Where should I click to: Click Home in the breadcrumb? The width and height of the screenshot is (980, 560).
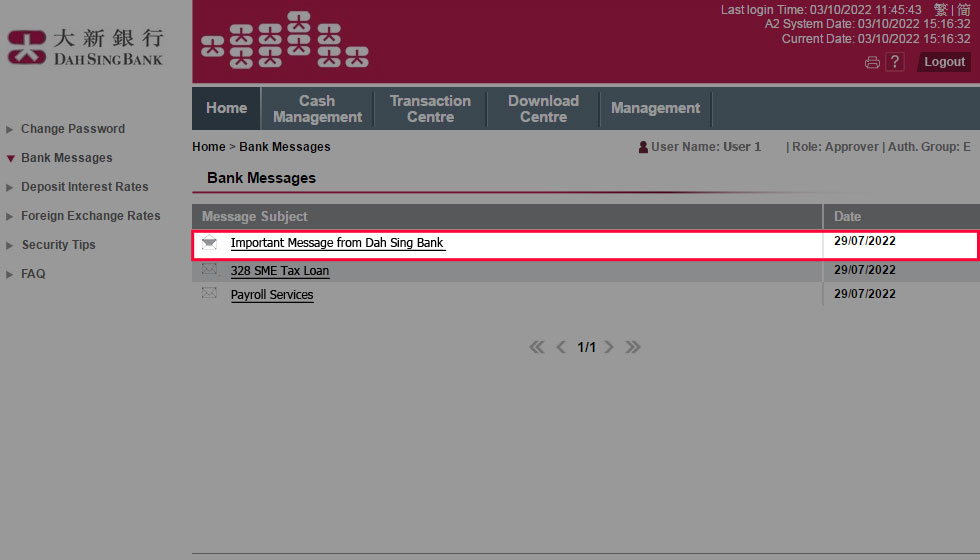coord(209,147)
